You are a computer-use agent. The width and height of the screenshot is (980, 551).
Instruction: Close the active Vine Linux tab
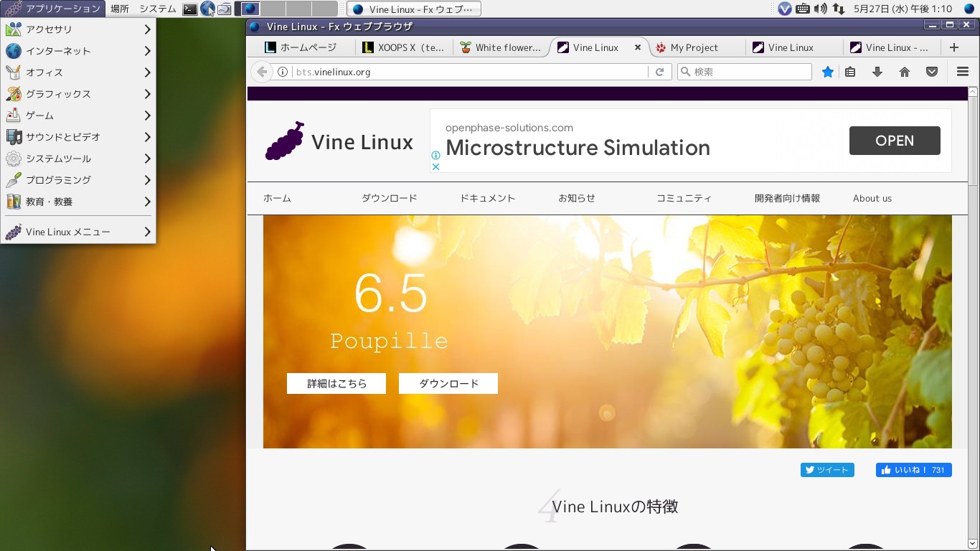pyautogui.click(x=637, y=47)
